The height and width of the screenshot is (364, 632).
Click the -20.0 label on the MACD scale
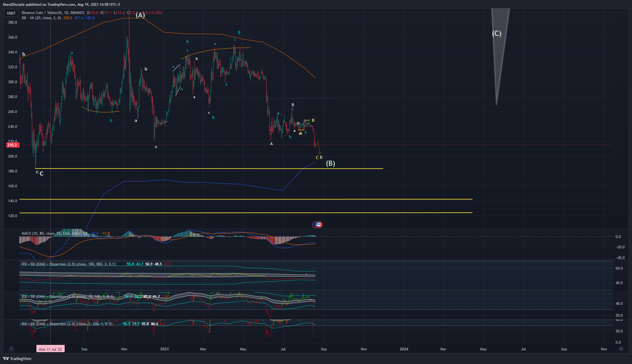[620, 247]
